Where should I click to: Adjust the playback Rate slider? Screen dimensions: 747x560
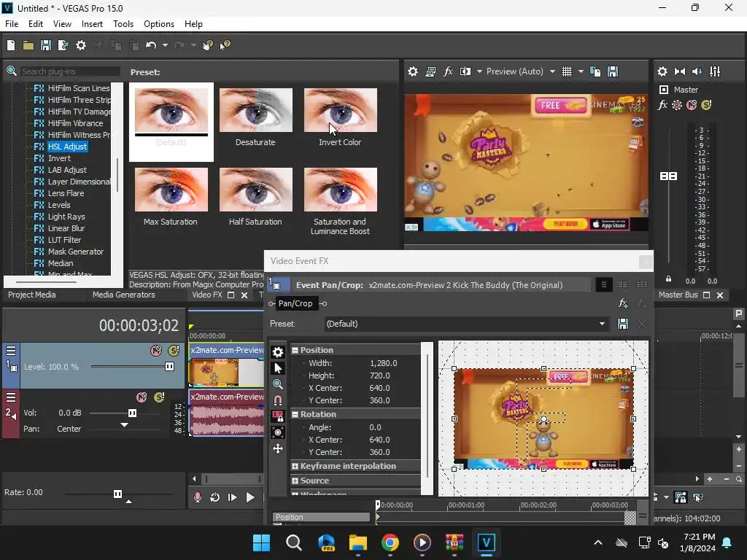pyautogui.click(x=118, y=494)
